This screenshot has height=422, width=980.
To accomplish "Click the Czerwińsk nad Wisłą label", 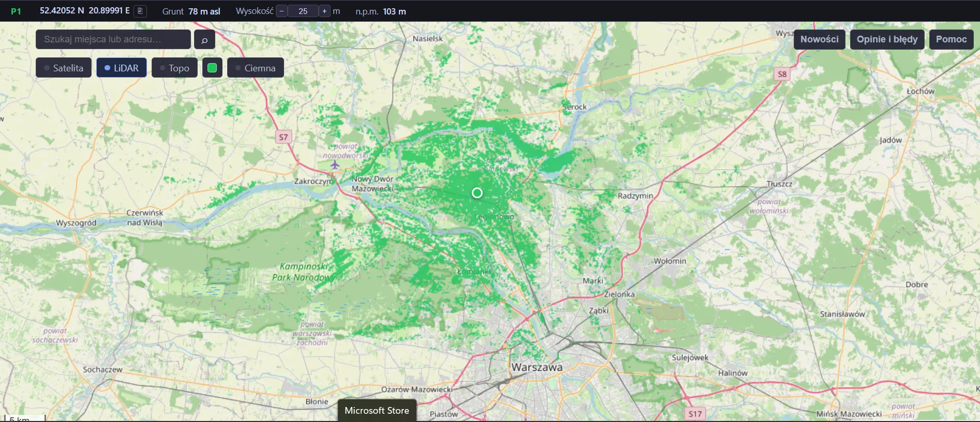I will 145,218.
